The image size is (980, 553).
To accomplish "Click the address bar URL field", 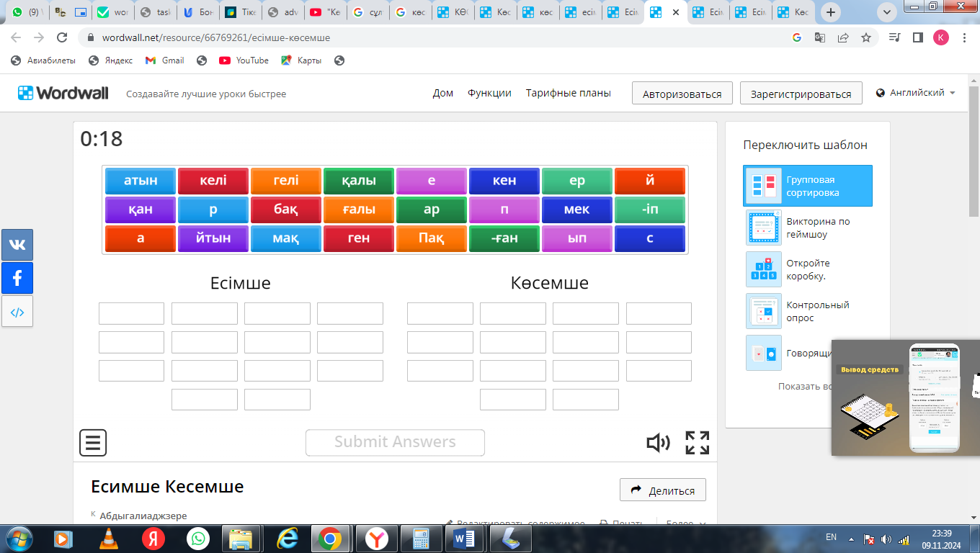I will [x=432, y=37].
